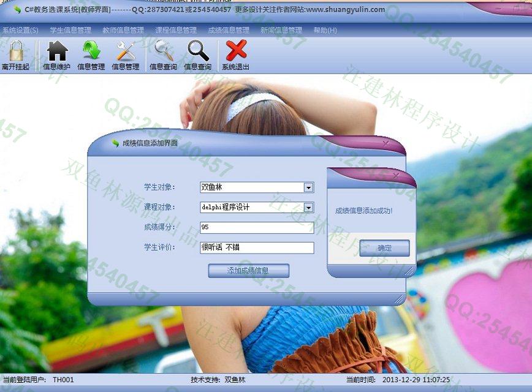Open 信息维护 with the house icon
This screenshot has height=392, width=532.
click(x=56, y=55)
